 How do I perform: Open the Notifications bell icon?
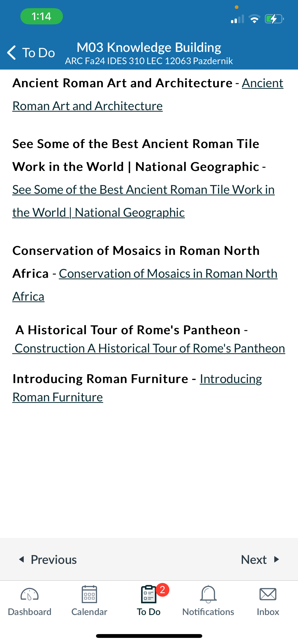(208, 594)
